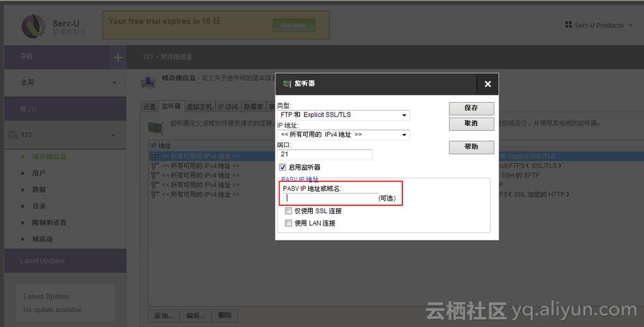644x327 pixels.
Task: Click the 取消 button
Action: tap(471, 124)
